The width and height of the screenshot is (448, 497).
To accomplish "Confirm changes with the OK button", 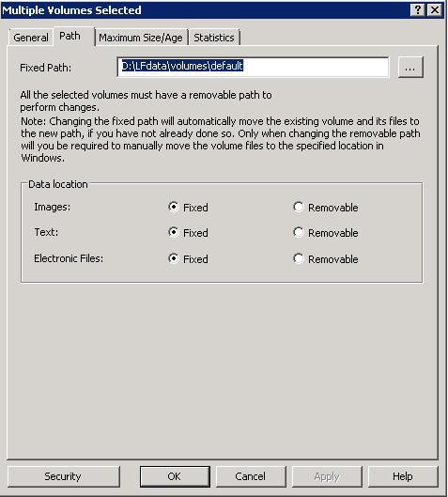I will click(175, 476).
